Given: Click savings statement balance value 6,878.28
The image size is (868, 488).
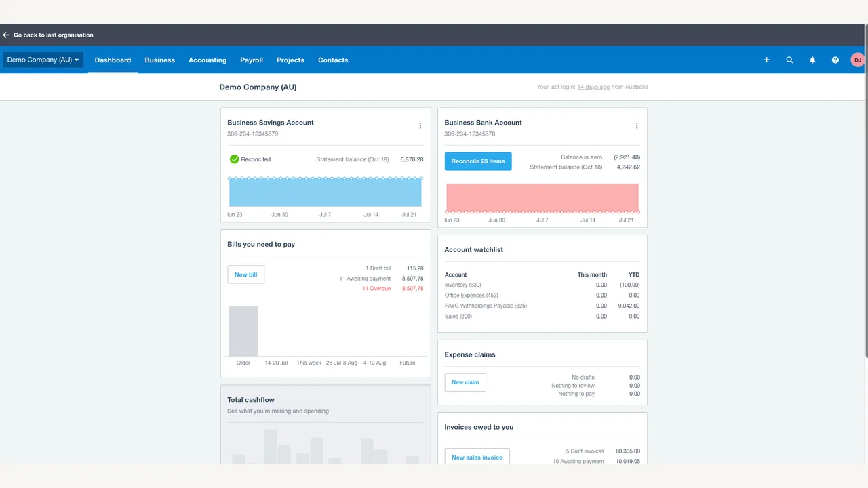Looking at the screenshot, I should click(x=412, y=160).
